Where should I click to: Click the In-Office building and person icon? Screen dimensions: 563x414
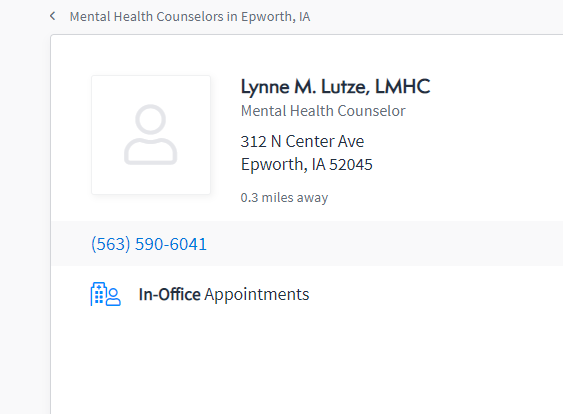[106, 294]
